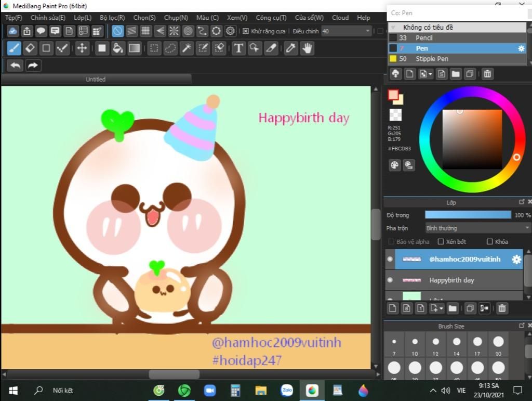Screen dimensions: 532x401
Task: Select the Brush tool
Action: tap(14, 48)
